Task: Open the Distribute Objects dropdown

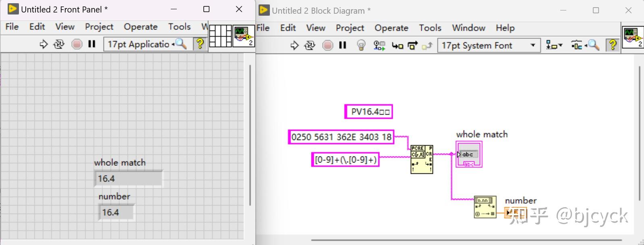Action: pyautogui.click(x=577, y=45)
